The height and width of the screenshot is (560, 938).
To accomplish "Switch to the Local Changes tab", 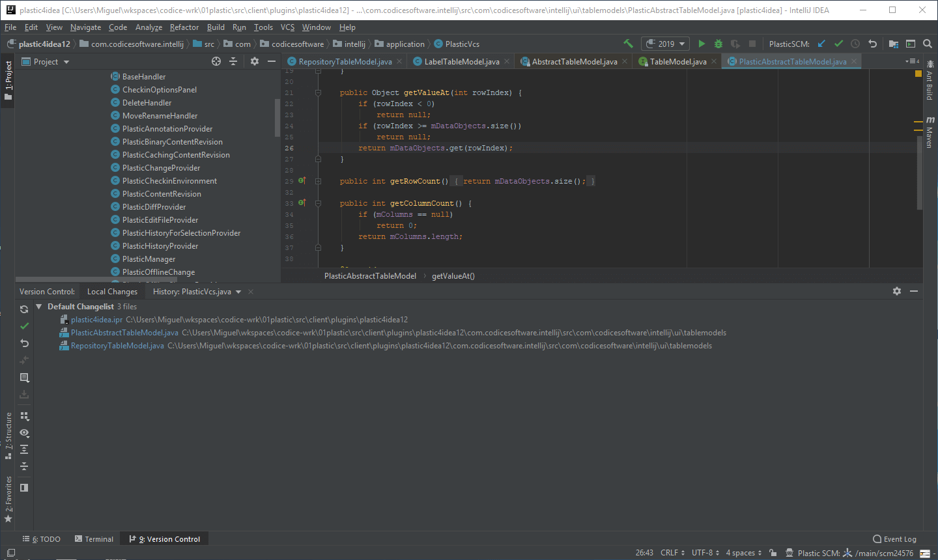I will [112, 292].
